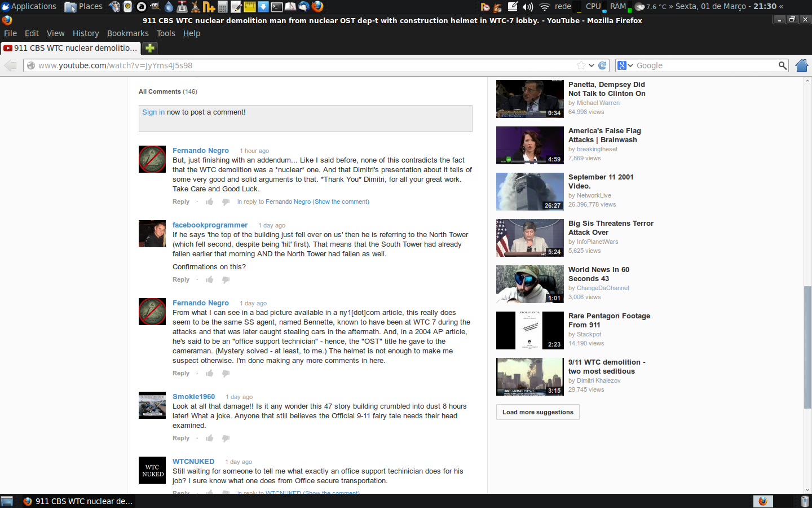Screen dimensions: 812x508
Task: Thumbs up Smokie1960's comment
Action: click(x=210, y=438)
